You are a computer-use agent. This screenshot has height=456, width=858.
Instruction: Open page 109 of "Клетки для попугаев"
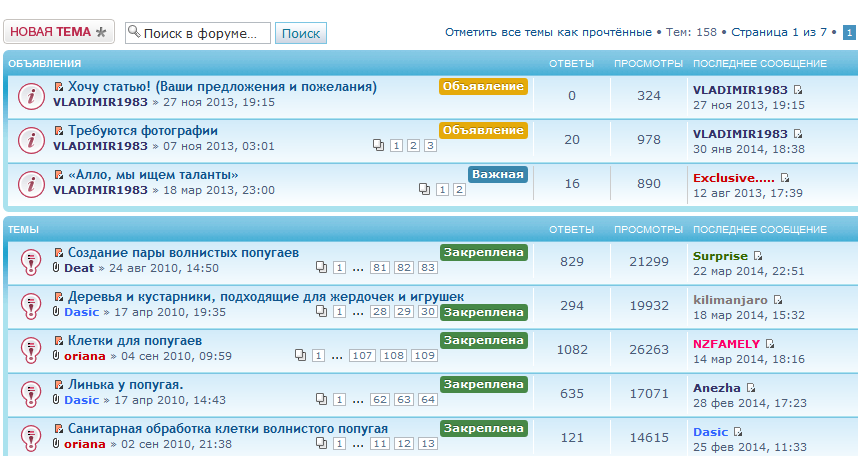(x=424, y=356)
